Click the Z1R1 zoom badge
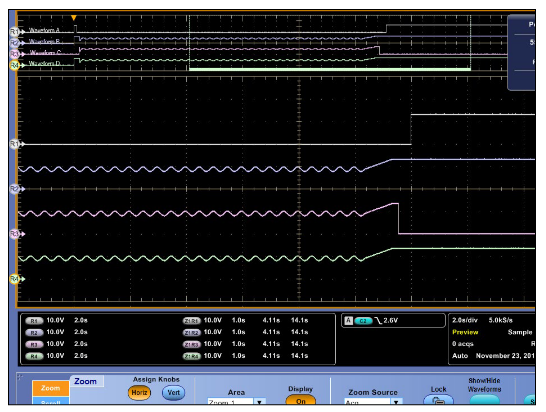Viewport: 546px width, 412px height. pyautogui.click(x=192, y=321)
